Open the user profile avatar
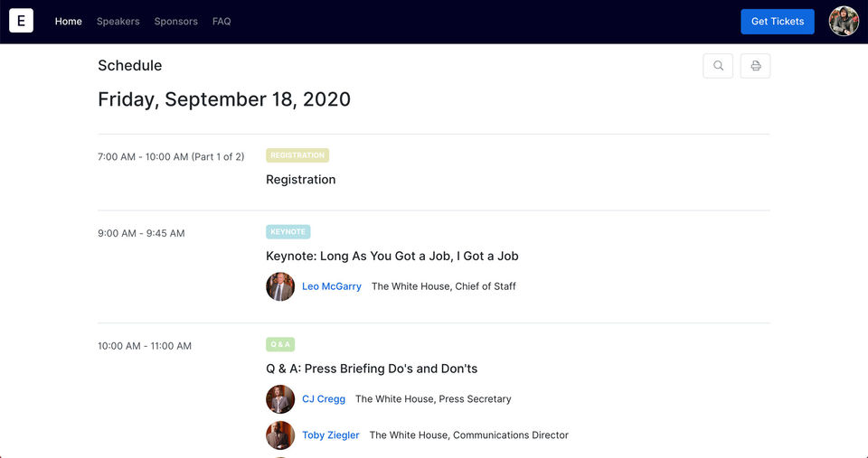868x458 pixels. (x=844, y=21)
